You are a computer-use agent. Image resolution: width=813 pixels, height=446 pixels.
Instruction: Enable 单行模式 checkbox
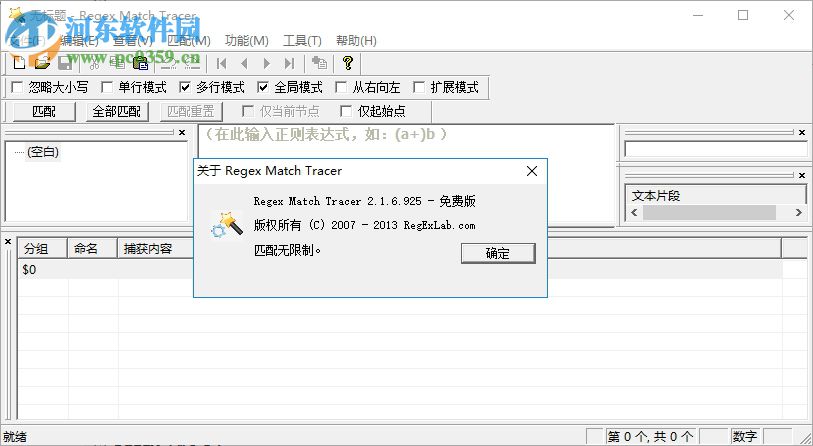107,87
